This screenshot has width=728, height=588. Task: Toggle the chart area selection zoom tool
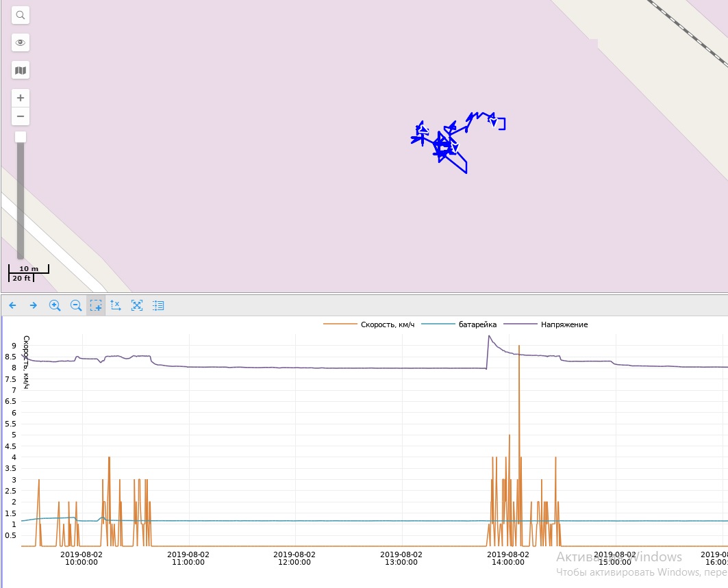tap(96, 305)
